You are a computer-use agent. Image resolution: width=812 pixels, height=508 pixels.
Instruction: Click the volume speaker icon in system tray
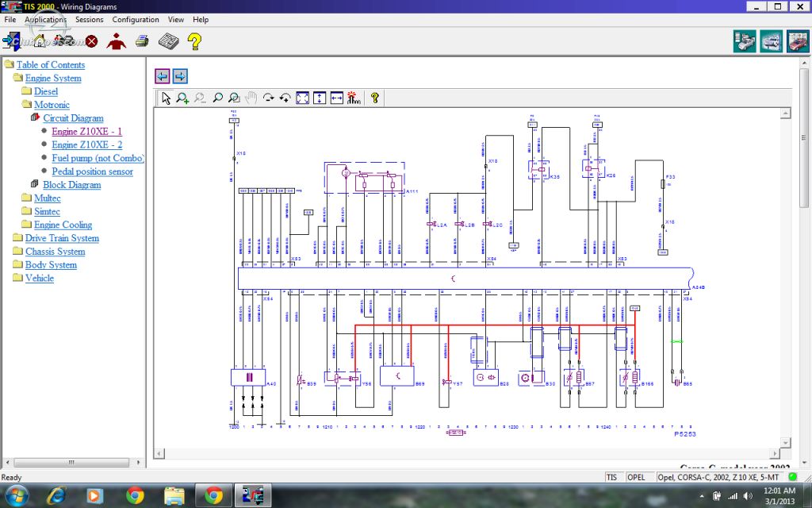point(747,497)
